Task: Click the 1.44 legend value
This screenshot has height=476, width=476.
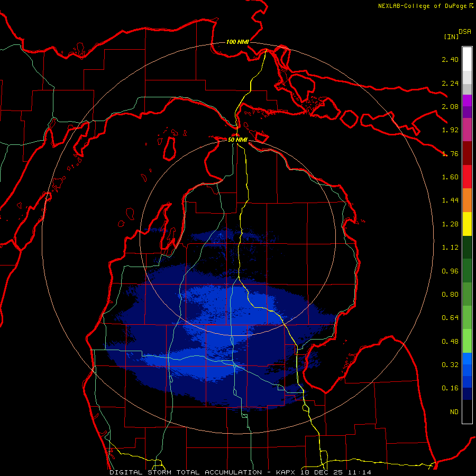Action: (x=450, y=200)
